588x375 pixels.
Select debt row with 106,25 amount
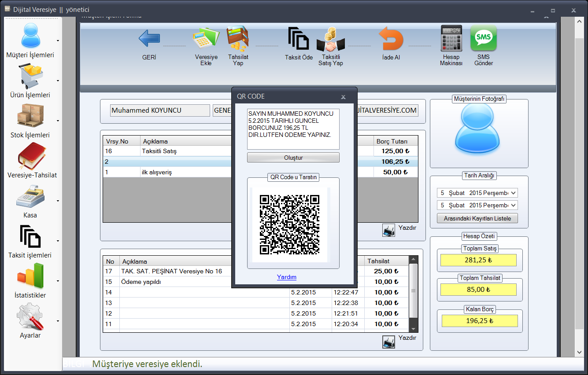tap(260, 162)
